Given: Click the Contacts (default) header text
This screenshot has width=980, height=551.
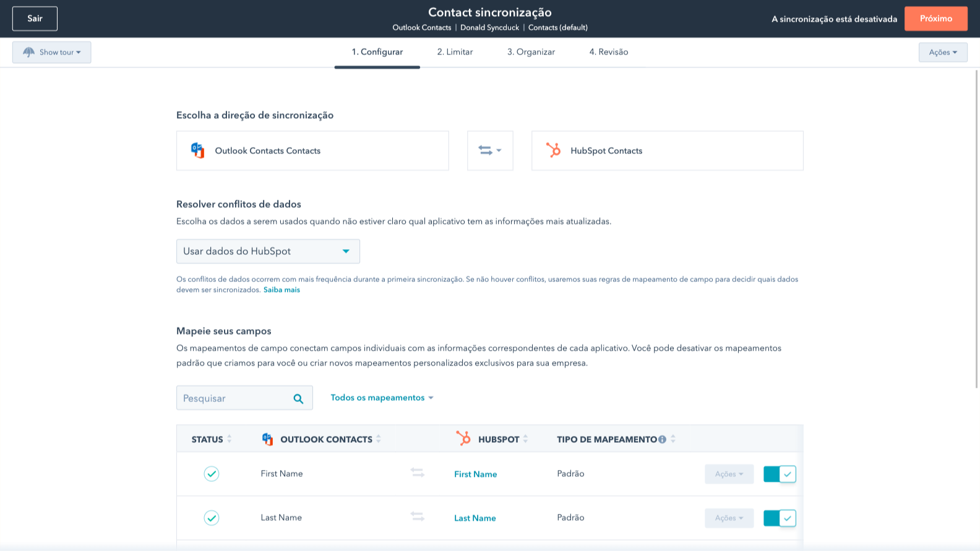Looking at the screenshot, I should 558,27.
